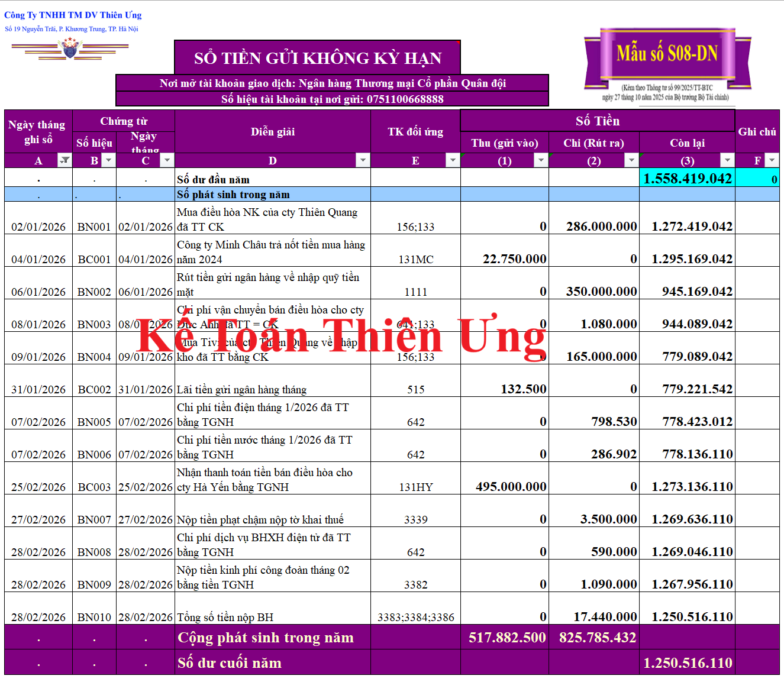The height and width of the screenshot is (682, 784).
Task: Open filter arrow for column (3)
Action: [727, 160]
